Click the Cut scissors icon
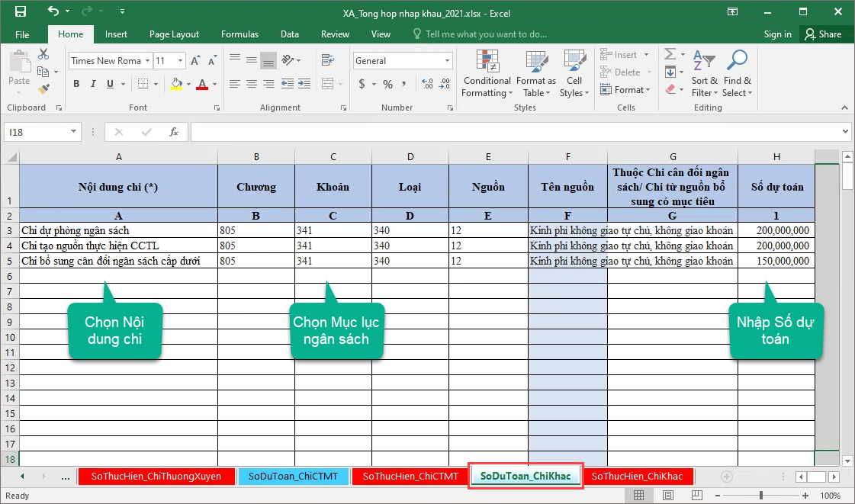Image resolution: width=855 pixels, height=504 pixels. tap(43, 54)
